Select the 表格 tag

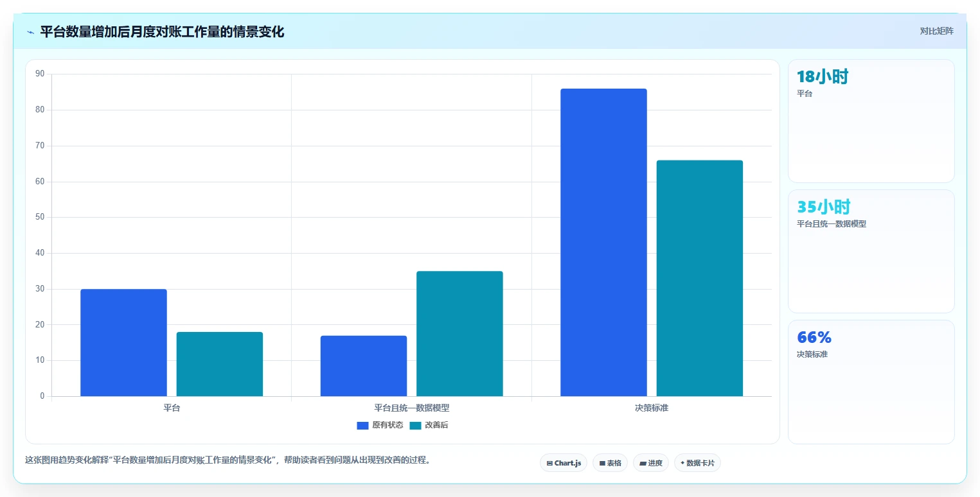(x=610, y=463)
